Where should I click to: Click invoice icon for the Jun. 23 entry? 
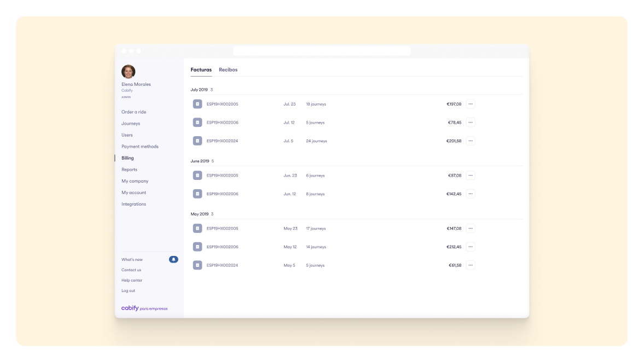[x=198, y=176]
